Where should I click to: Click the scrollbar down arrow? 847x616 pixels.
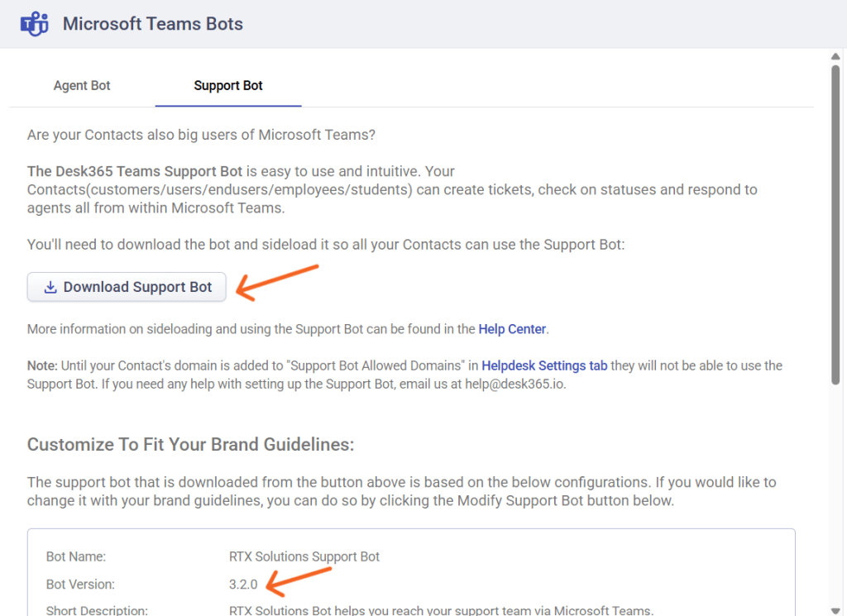point(836,609)
